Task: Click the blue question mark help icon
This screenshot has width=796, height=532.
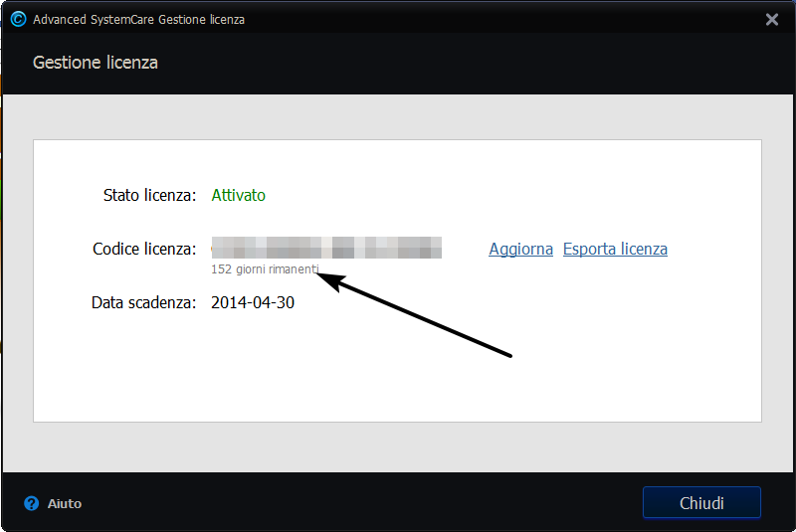Action: tap(32, 503)
